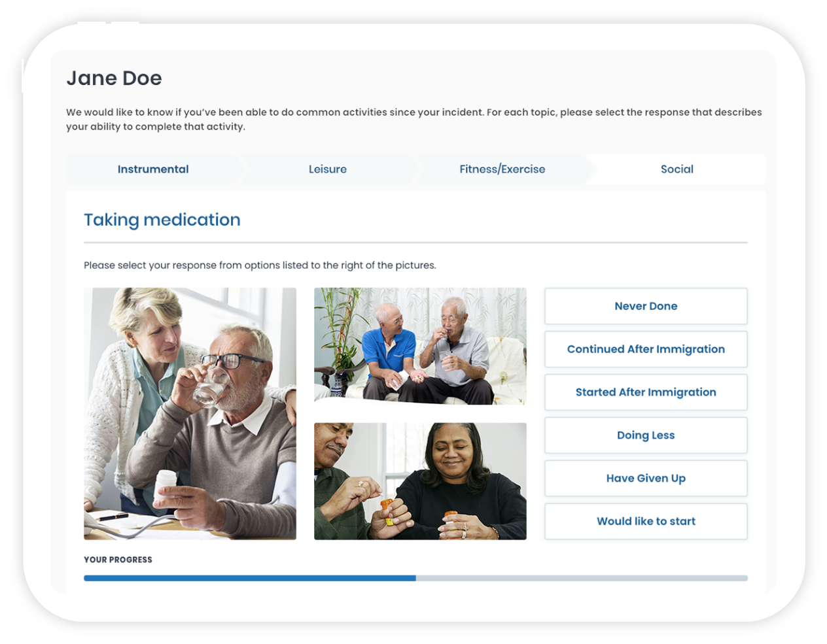827x644 pixels.
Task: Click the unfilled portion of progress bar
Action: (x=582, y=578)
